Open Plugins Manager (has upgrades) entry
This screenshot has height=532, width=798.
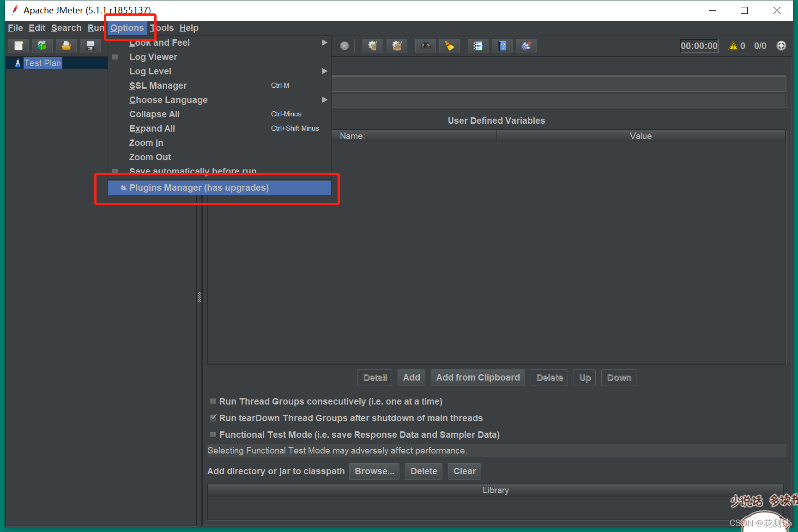220,187
